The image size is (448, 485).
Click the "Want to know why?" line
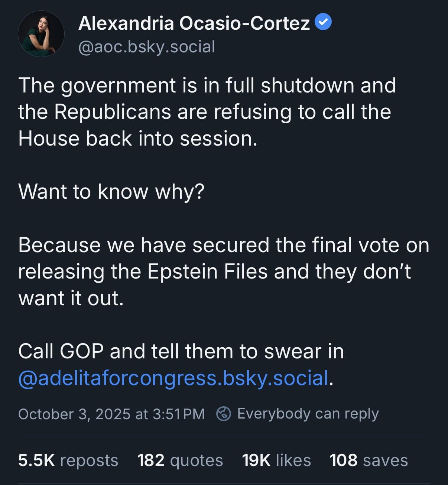pyautogui.click(x=111, y=192)
